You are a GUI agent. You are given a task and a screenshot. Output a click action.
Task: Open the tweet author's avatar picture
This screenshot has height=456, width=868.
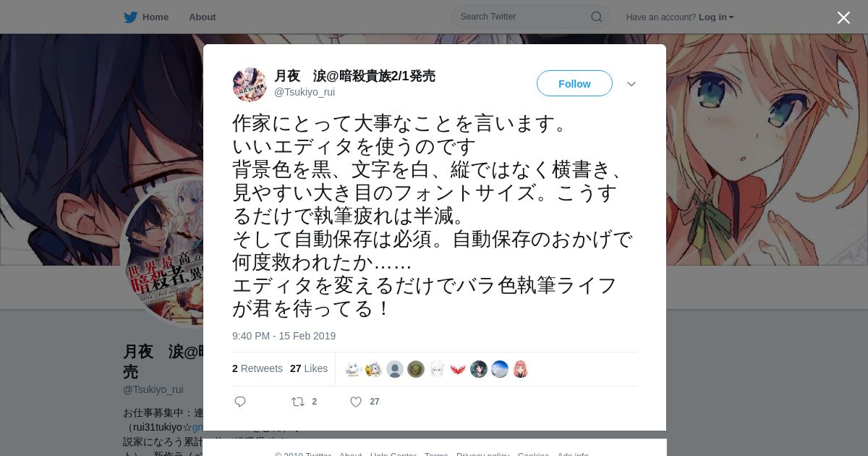(250, 85)
